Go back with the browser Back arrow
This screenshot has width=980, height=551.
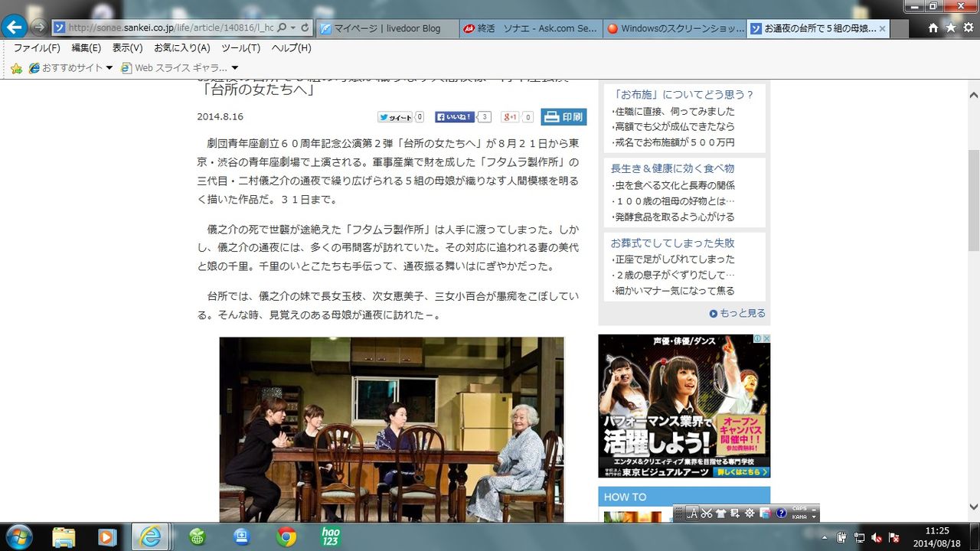[15, 27]
